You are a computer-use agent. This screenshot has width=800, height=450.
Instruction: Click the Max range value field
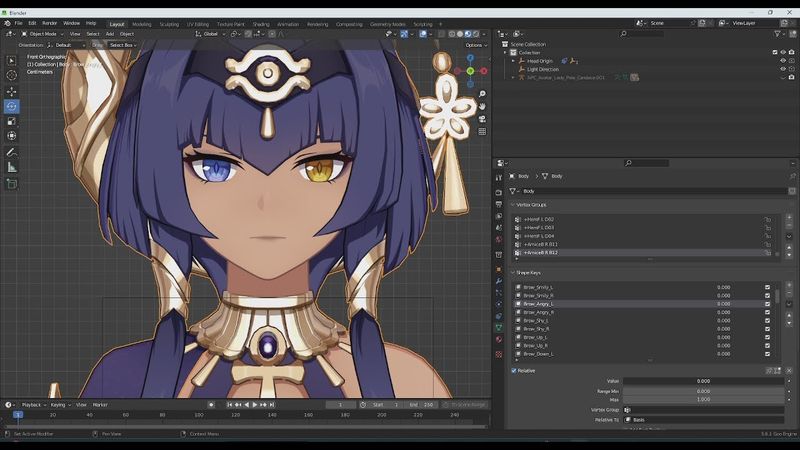[704, 399]
